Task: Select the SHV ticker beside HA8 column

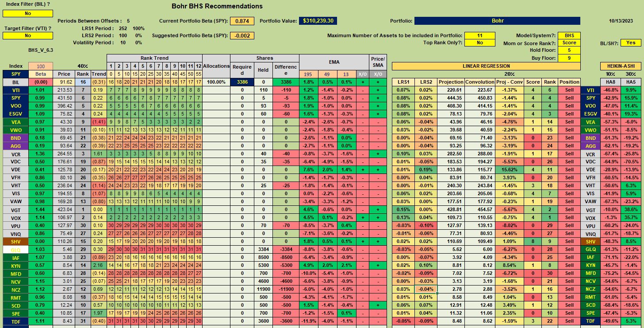Action: point(590,241)
